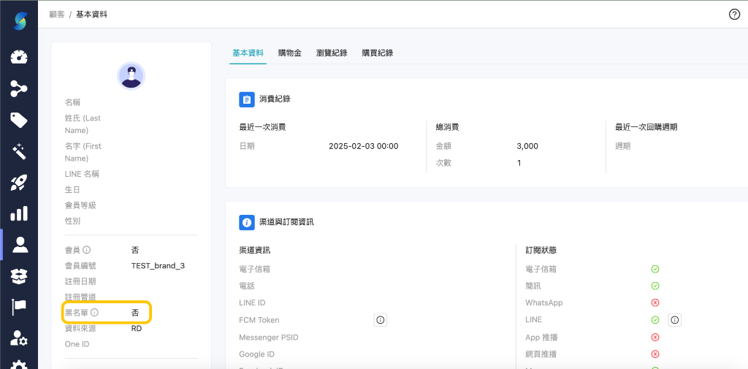Viewport: 748px width, 369px height.
Task: Click the 會員等級 label
Action: click(80, 205)
